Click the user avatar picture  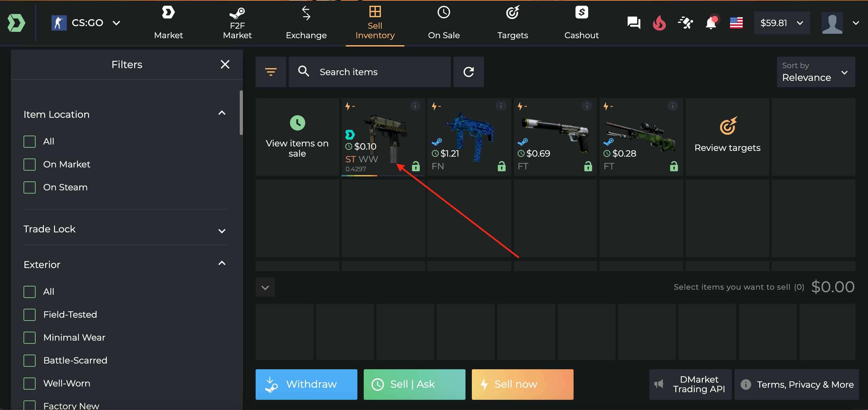(832, 23)
